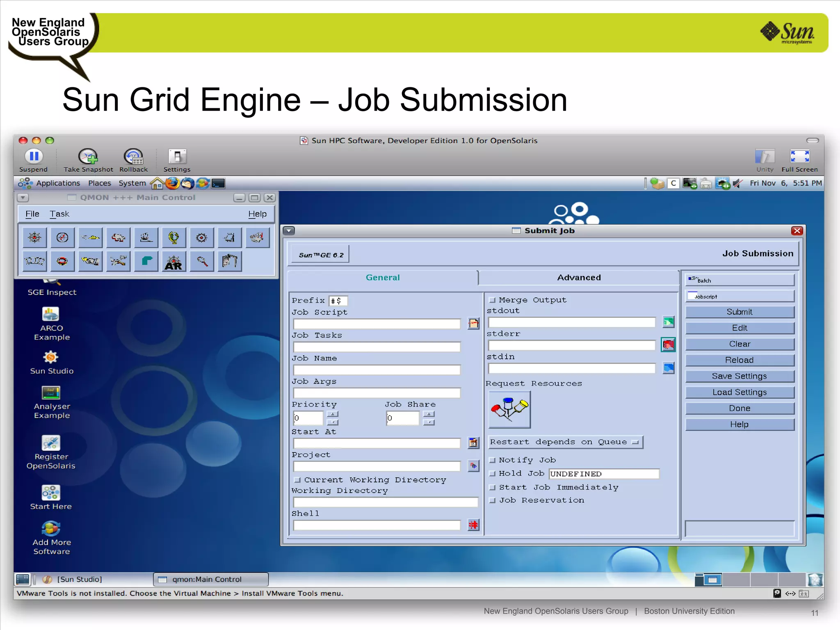Decrease Job Share with down arrow

[x=429, y=422]
